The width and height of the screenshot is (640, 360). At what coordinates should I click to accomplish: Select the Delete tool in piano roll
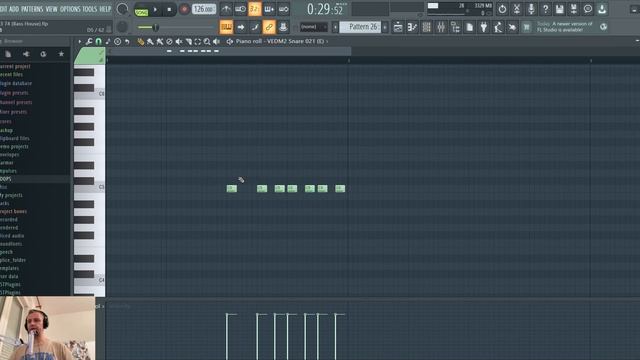tap(169, 41)
